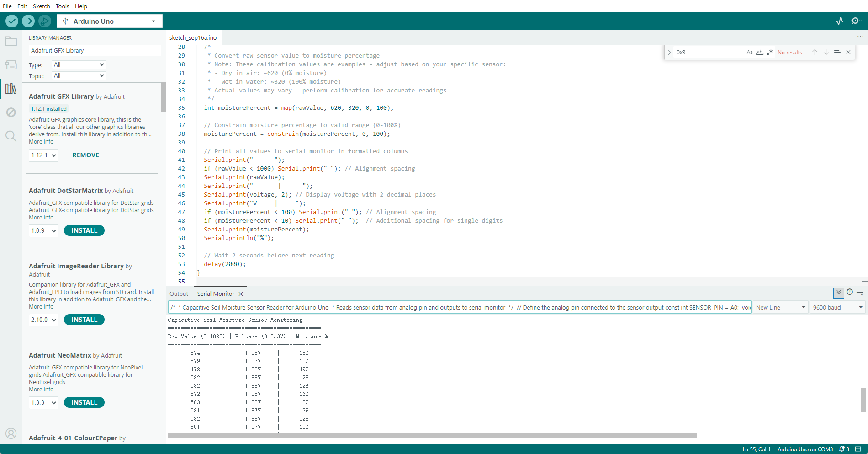Open the Debug sidebar icon

tap(11, 112)
